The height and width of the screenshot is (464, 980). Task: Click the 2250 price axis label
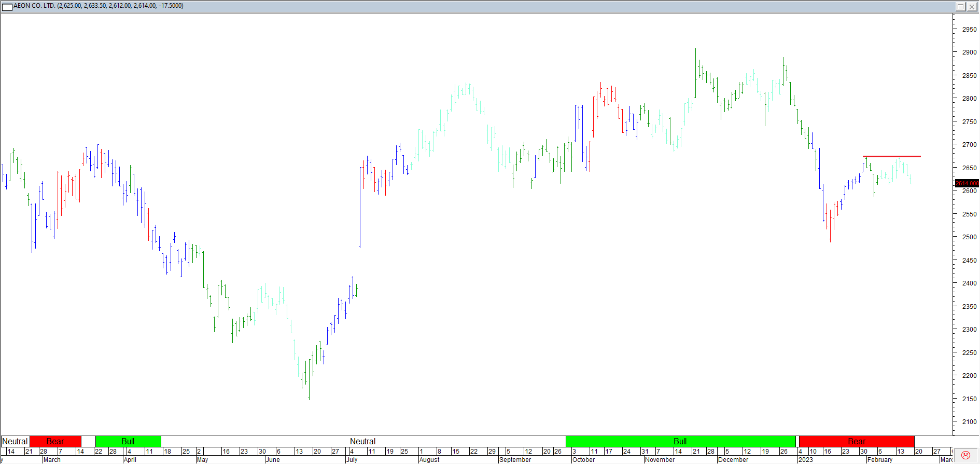pyautogui.click(x=969, y=353)
